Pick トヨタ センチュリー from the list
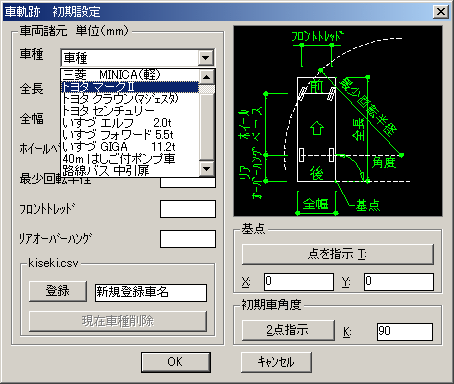Screen dimensions: 454x384 pyautogui.click(x=130, y=111)
